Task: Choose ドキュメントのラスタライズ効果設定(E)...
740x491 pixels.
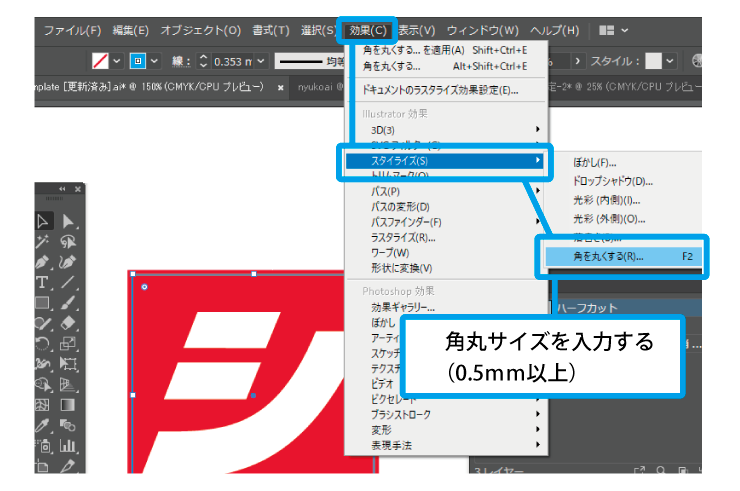Action: point(440,90)
